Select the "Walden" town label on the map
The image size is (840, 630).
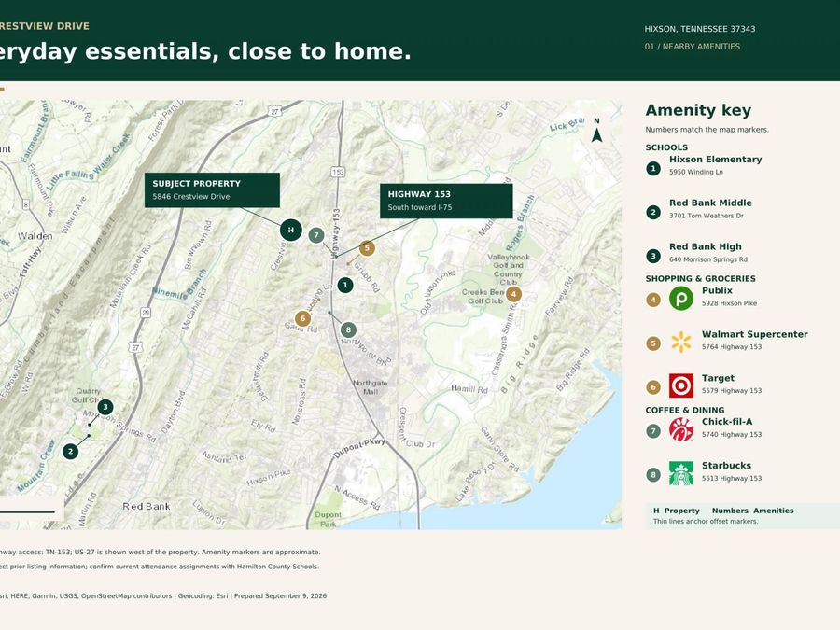(x=35, y=236)
